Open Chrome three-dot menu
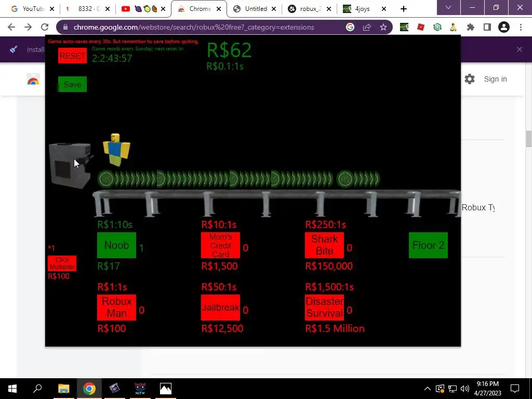Screen dimensions: 532x399 (521, 27)
